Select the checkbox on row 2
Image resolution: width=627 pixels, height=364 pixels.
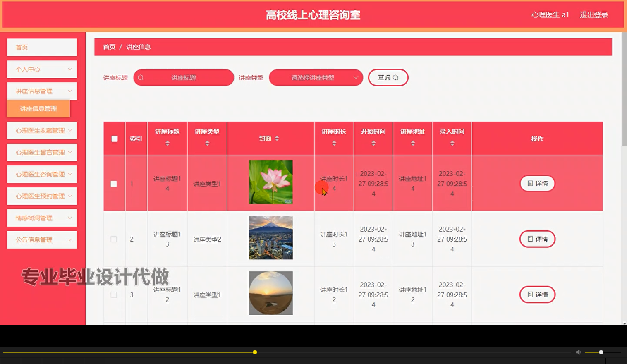[x=114, y=239]
